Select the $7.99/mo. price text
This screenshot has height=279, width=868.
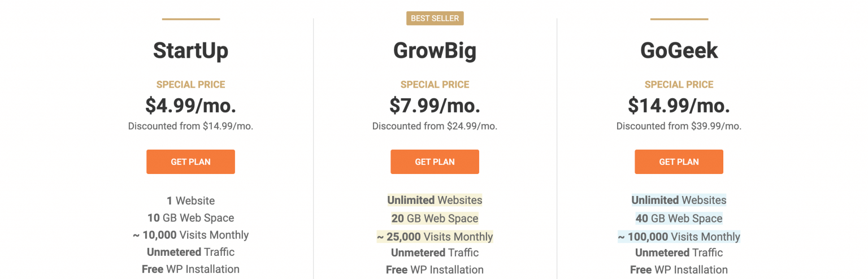click(435, 106)
